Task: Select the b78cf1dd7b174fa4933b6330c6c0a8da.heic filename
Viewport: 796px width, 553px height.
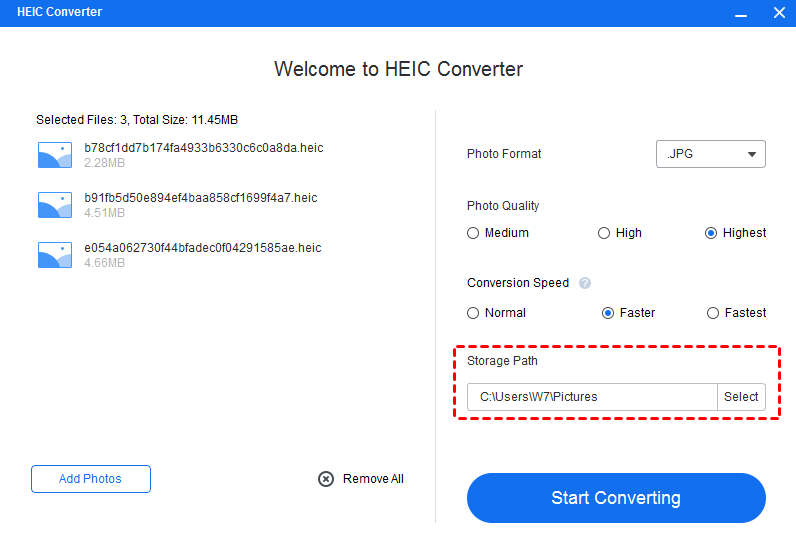Action: point(203,148)
